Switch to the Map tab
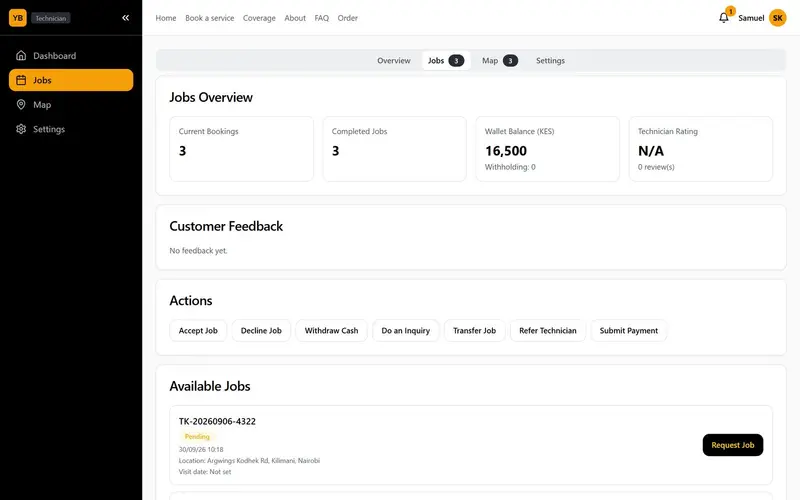This screenshot has height=500, width=800. click(x=499, y=61)
